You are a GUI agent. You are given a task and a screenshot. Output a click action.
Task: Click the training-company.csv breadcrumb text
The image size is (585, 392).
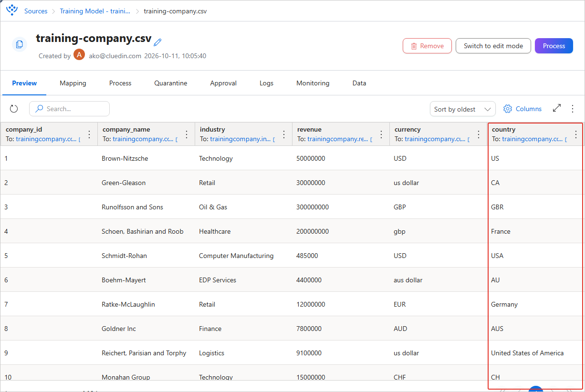[x=176, y=11]
